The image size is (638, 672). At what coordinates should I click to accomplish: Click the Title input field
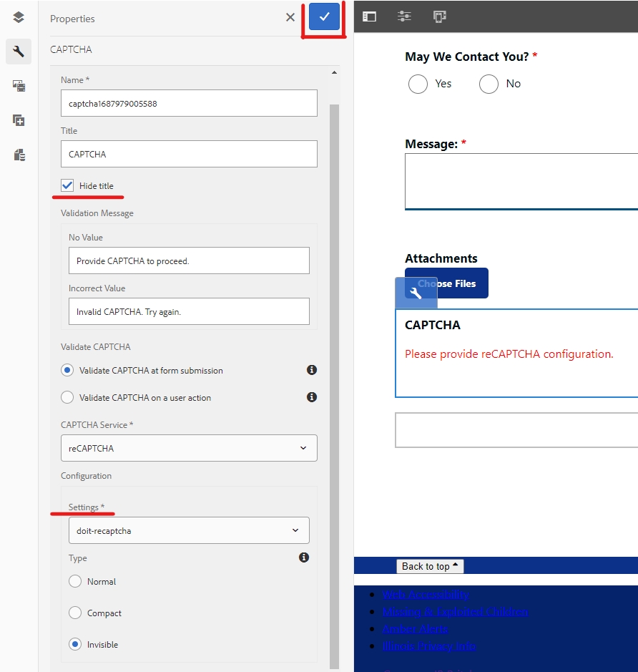189,154
